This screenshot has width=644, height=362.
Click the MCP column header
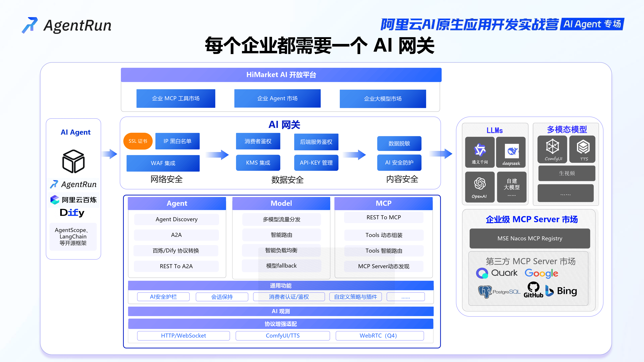click(384, 203)
